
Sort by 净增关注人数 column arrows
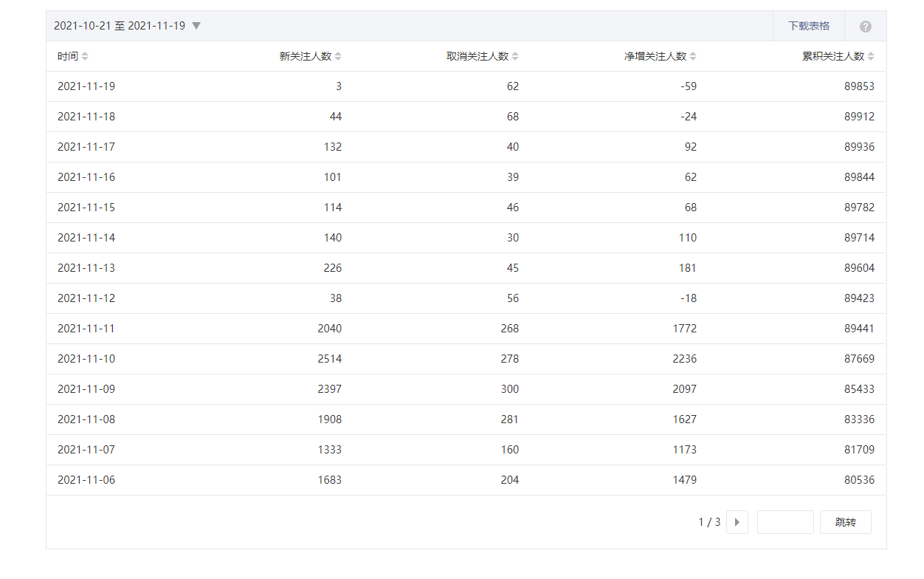(x=693, y=57)
